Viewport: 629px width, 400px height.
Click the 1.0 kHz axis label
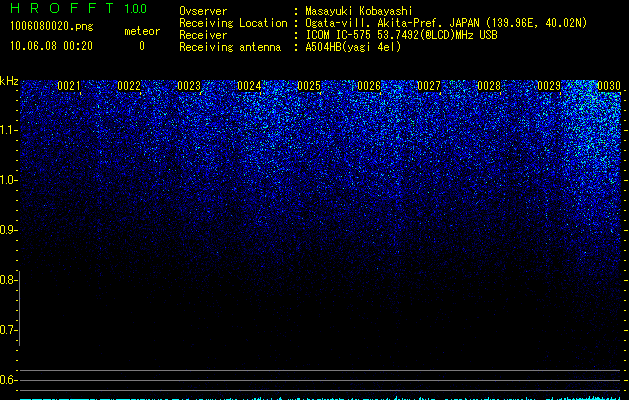point(8,180)
